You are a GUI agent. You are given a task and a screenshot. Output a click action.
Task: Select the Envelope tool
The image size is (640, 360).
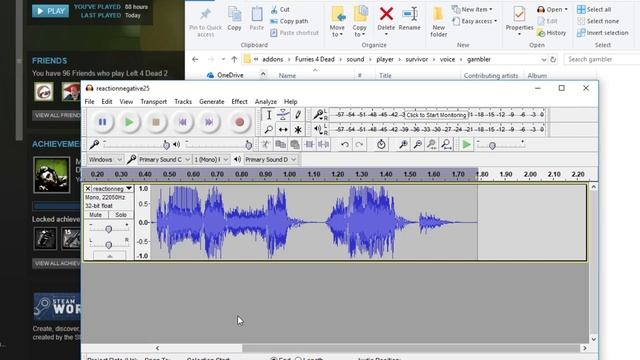coord(283,115)
